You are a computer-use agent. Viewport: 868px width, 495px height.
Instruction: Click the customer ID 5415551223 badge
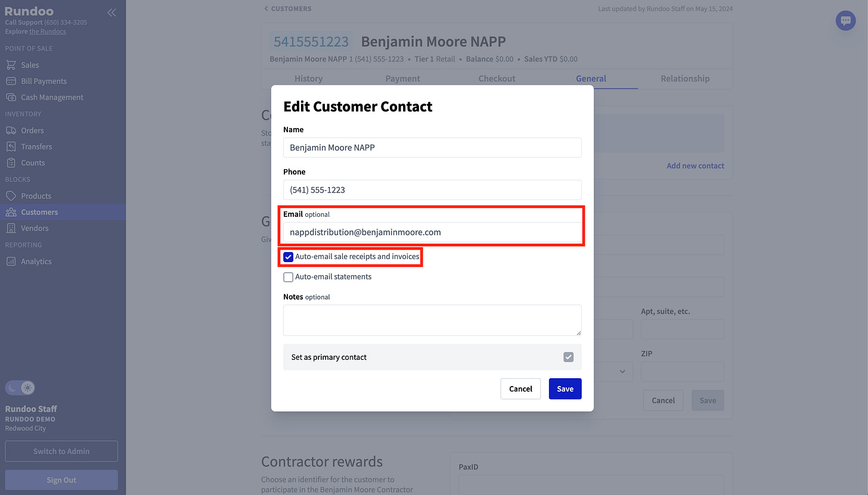click(311, 42)
